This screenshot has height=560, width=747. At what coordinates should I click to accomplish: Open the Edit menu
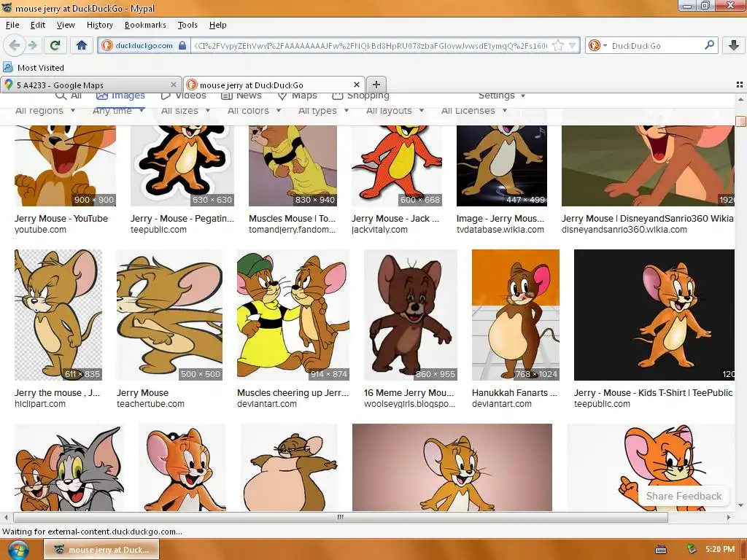38,25
